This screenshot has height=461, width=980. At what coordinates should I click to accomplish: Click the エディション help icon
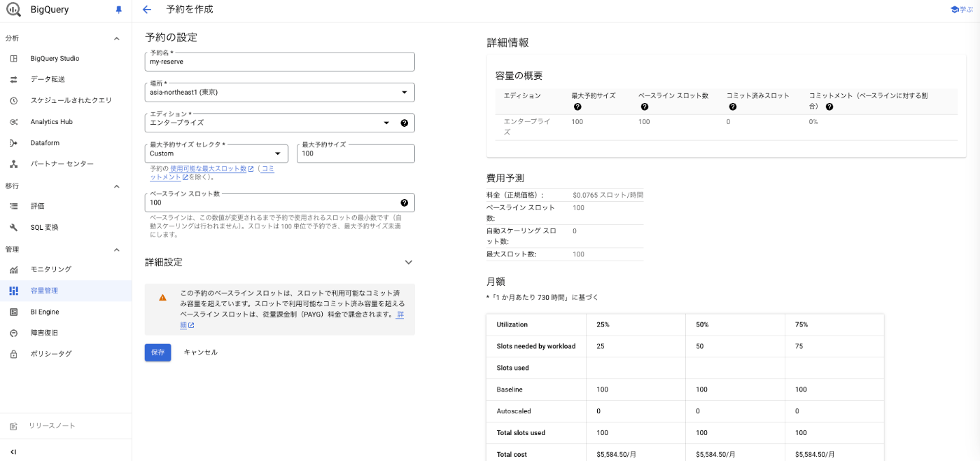(404, 123)
